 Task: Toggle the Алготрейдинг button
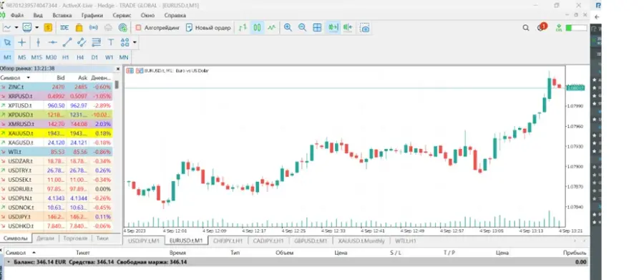click(157, 27)
